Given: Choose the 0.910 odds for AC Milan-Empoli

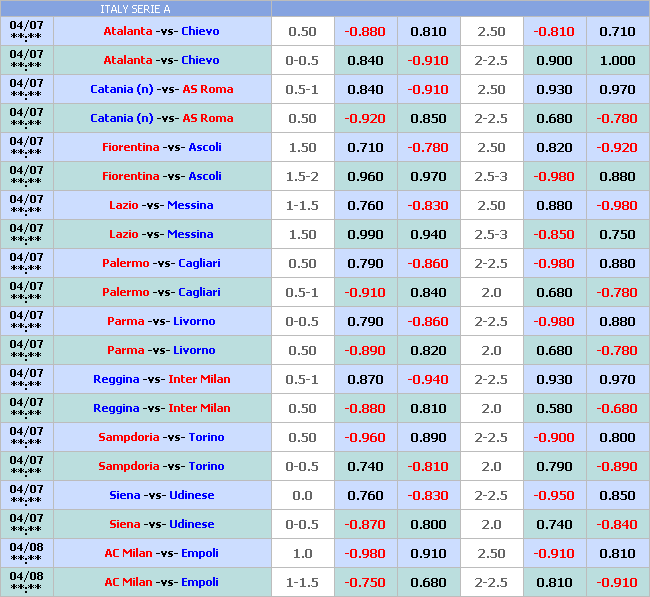Looking at the screenshot, I should 428,554.
